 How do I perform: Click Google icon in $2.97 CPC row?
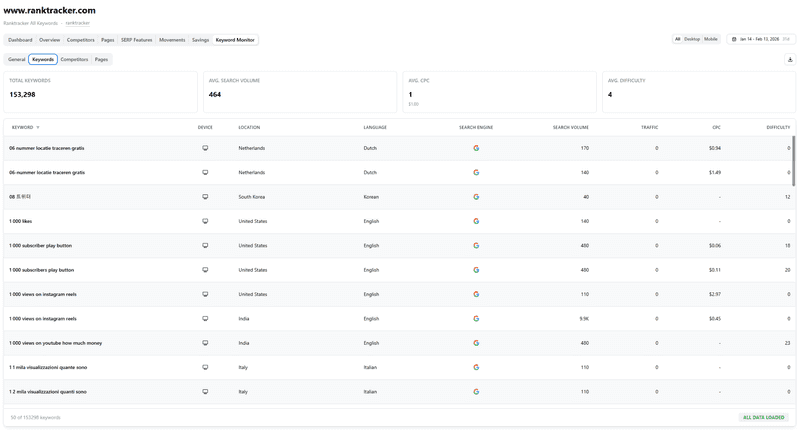pos(476,294)
